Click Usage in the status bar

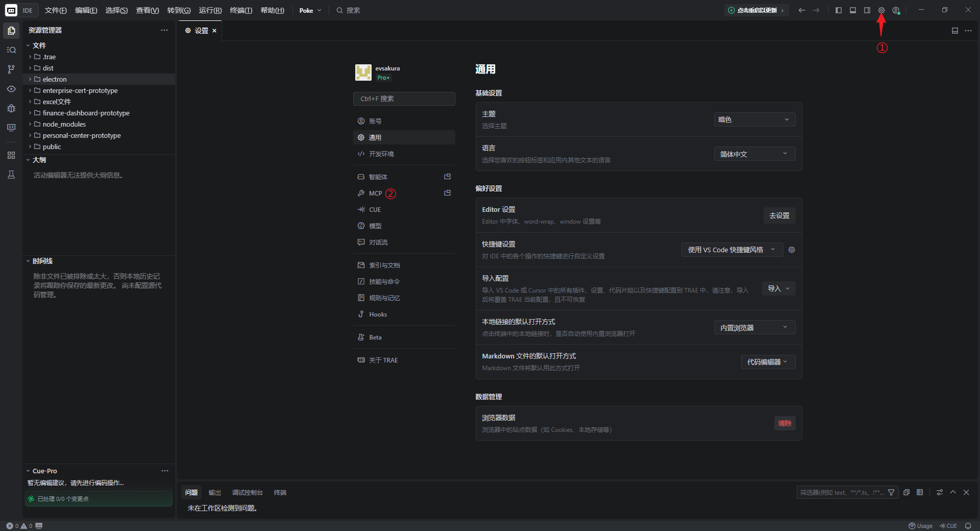coord(920,526)
